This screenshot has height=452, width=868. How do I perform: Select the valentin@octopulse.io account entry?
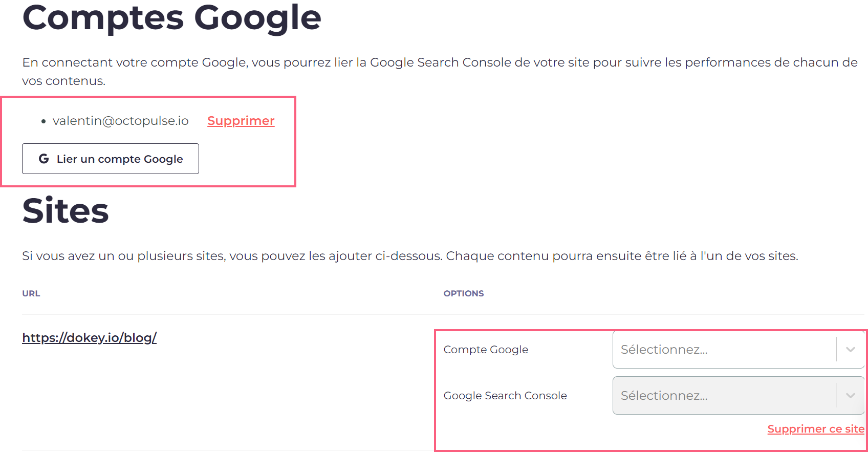(x=121, y=121)
